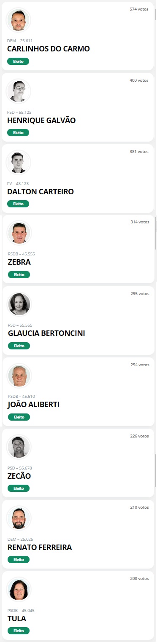The width and height of the screenshot is (157, 644).
Task: Open Dalton Carteiro's profile picture
Action: (x=18, y=162)
